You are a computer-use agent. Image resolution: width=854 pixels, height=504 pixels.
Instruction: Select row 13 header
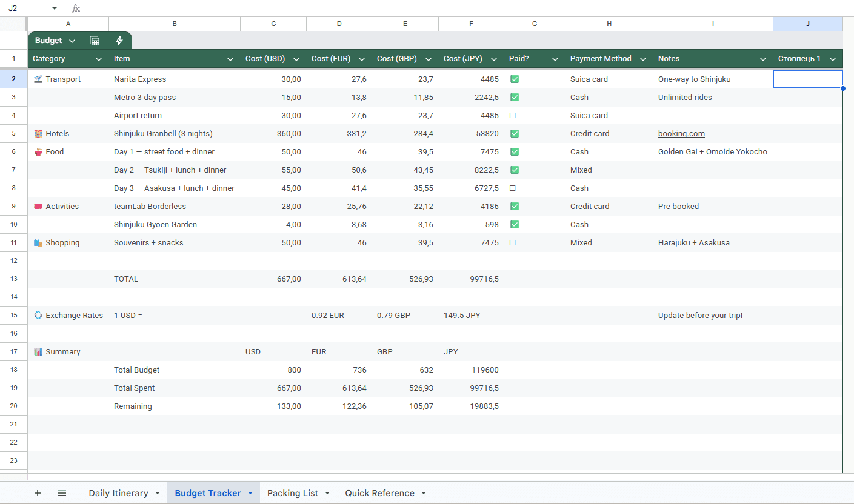pyautogui.click(x=13, y=279)
